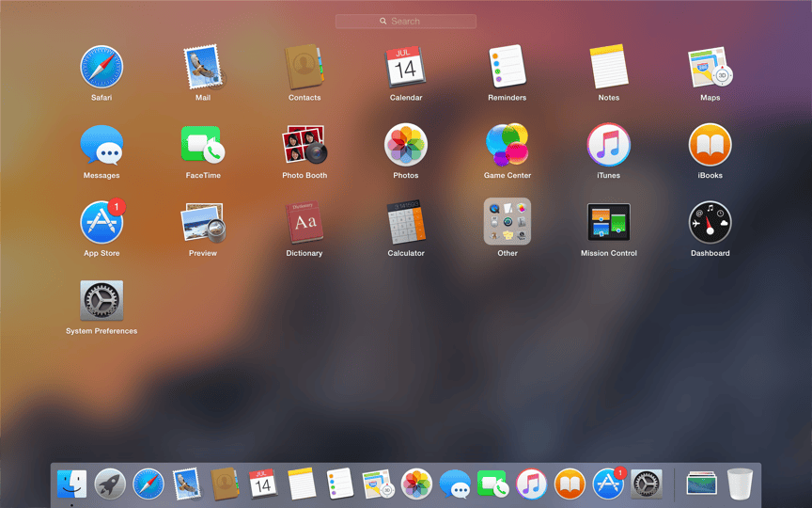Screen dimensions: 812x508
Task: Open iBooks from the Dock
Action: (x=570, y=484)
